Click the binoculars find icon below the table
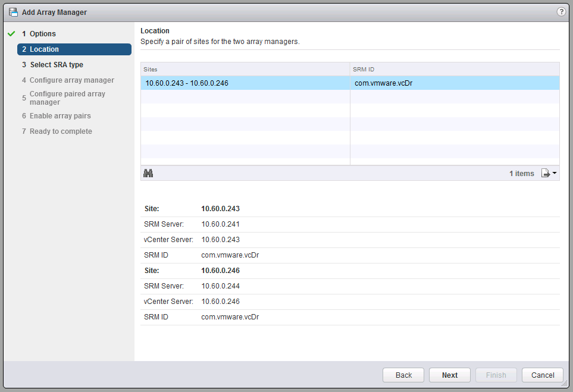The image size is (573, 392). (x=149, y=173)
